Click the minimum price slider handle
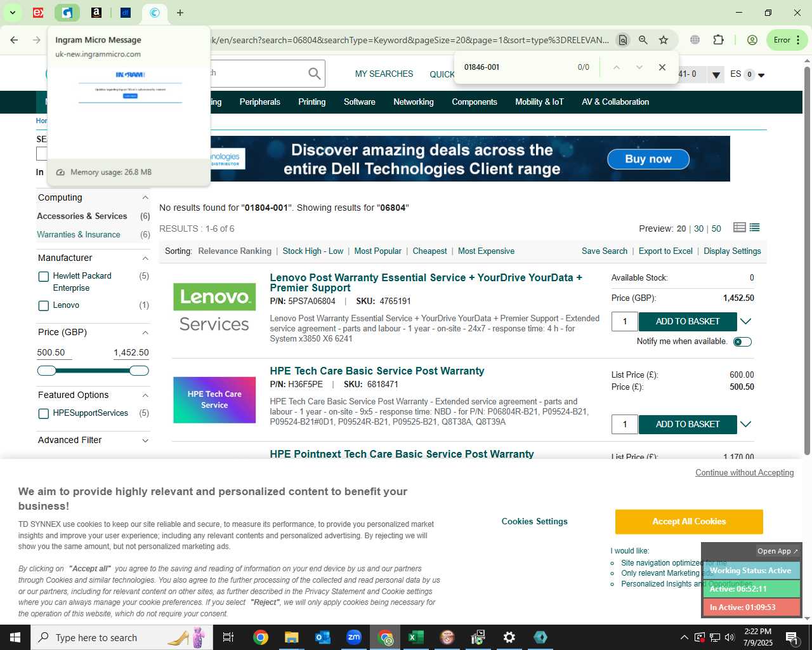This screenshot has width=812, height=650. tap(47, 371)
